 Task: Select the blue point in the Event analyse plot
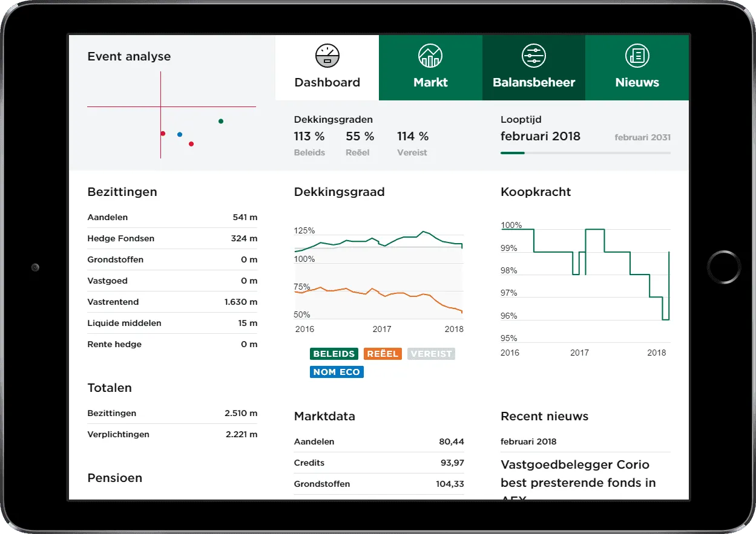tap(180, 134)
